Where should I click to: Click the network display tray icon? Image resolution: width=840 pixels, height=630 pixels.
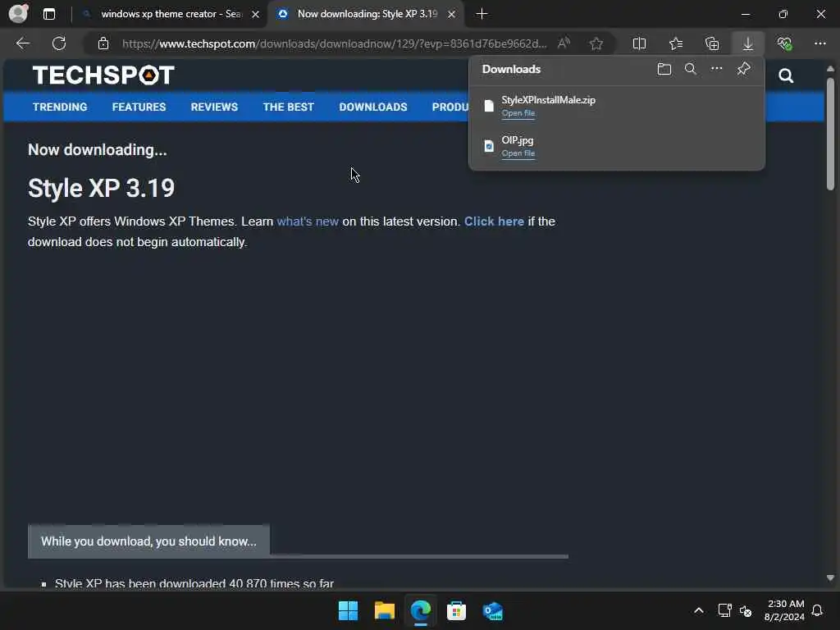[x=724, y=610]
